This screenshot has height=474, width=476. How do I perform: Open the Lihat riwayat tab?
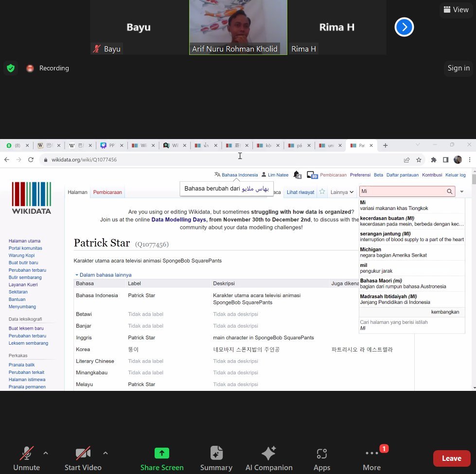coord(300,192)
